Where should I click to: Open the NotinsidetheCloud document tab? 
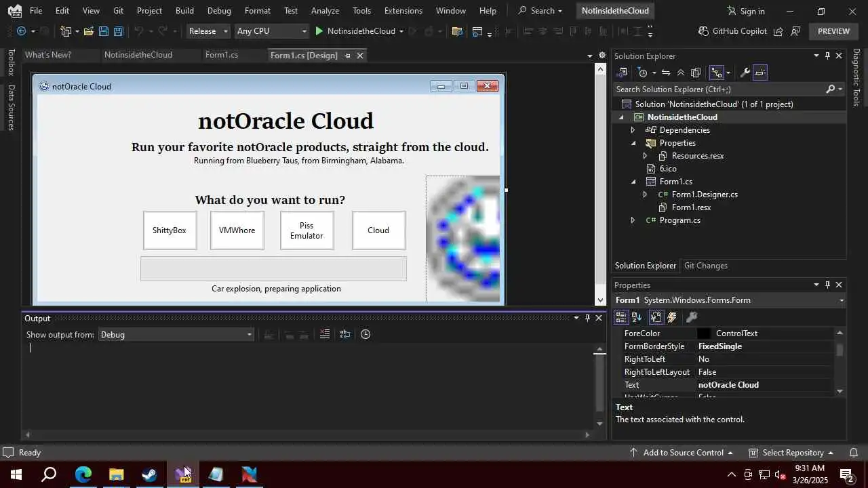pos(138,55)
